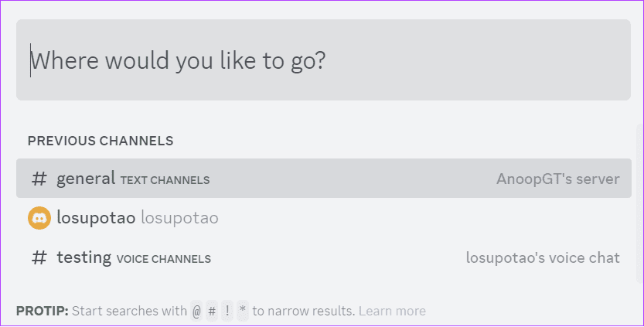This screenshot has width=644, height=327.
Task: Select the general text channel result
Action: [324, 179]
